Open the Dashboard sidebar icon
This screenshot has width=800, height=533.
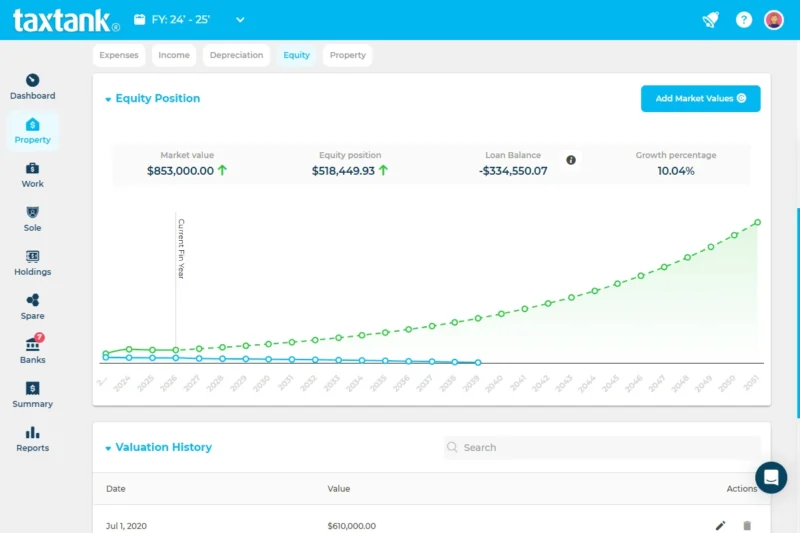coord(32,80)
